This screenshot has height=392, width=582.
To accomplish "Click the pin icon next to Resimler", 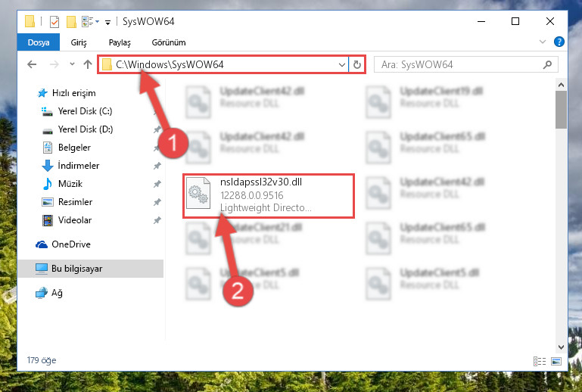I will [x=157, y=202].
